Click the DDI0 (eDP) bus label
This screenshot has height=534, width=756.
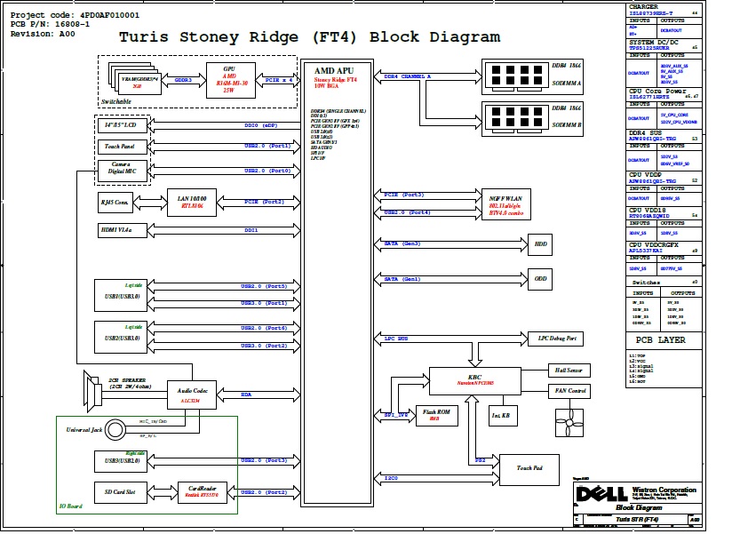(261, 125)
